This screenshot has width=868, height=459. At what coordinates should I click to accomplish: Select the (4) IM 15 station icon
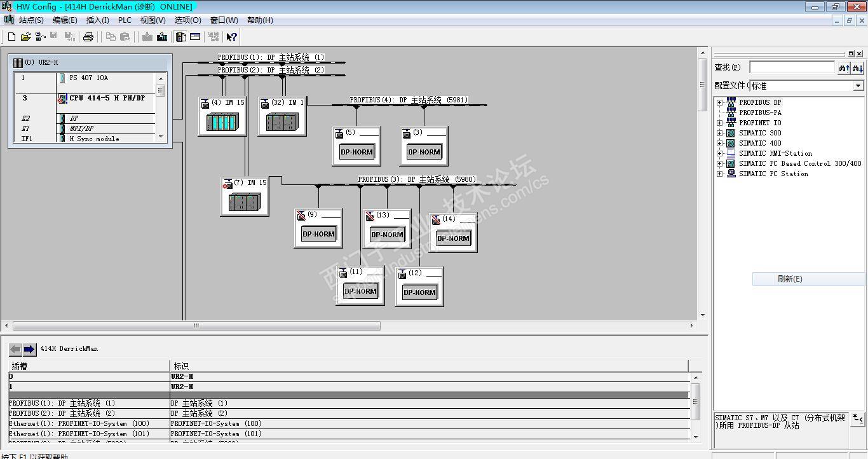point(222,116)
